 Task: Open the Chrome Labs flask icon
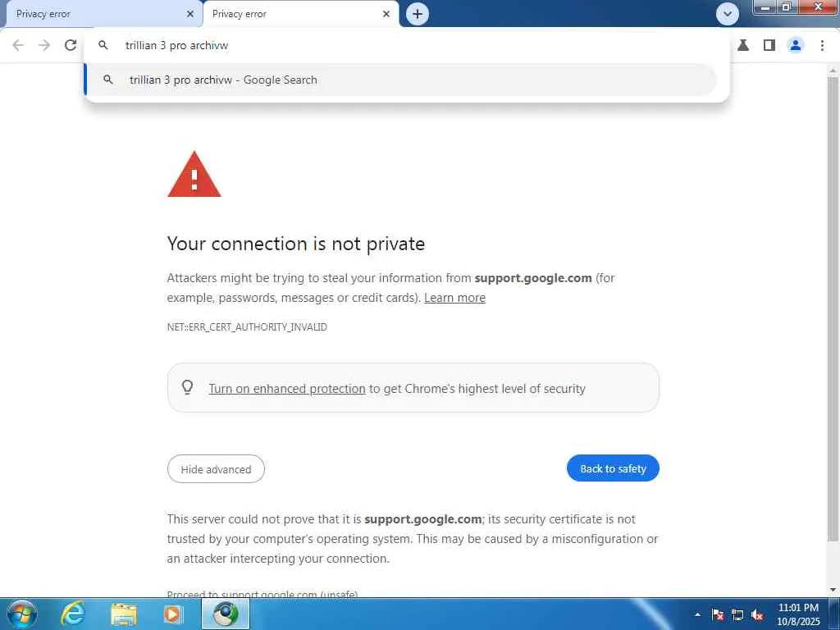pos(743,46)
